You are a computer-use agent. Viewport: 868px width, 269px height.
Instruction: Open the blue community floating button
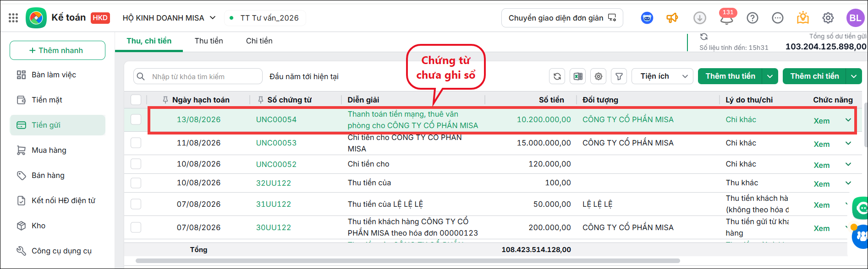tap(860, 237)
